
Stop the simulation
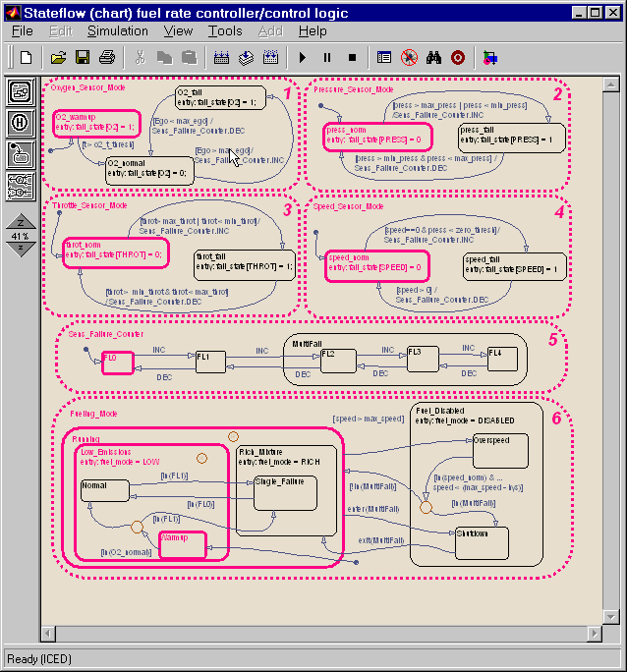[352, 57]
